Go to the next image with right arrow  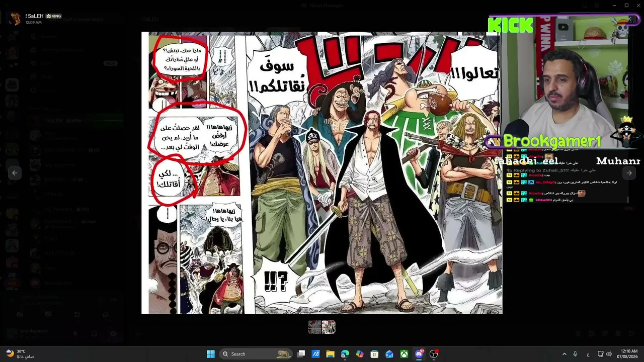[x=629, y=173]
